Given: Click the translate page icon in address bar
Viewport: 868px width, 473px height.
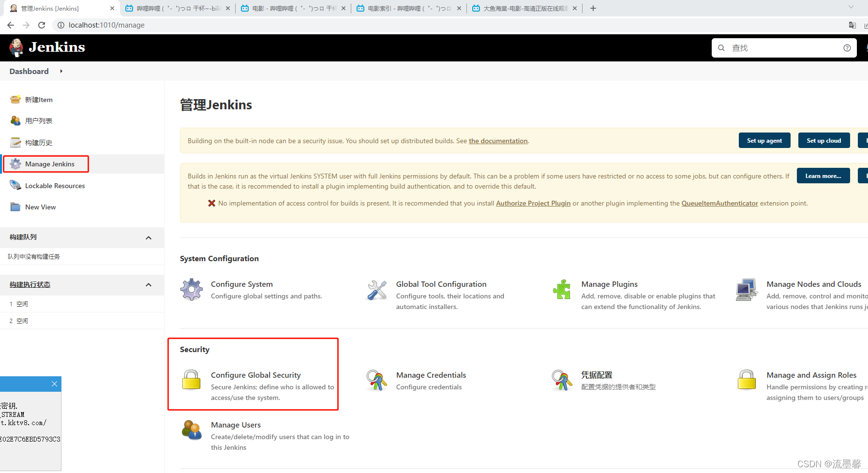Looking at the screenshot, I should pos(852,25).
